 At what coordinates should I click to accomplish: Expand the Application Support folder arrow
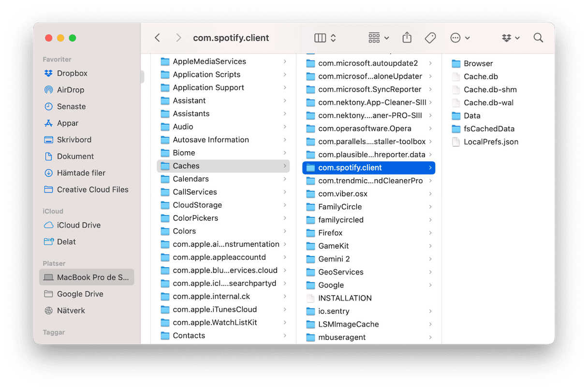[x=285, y=87]
